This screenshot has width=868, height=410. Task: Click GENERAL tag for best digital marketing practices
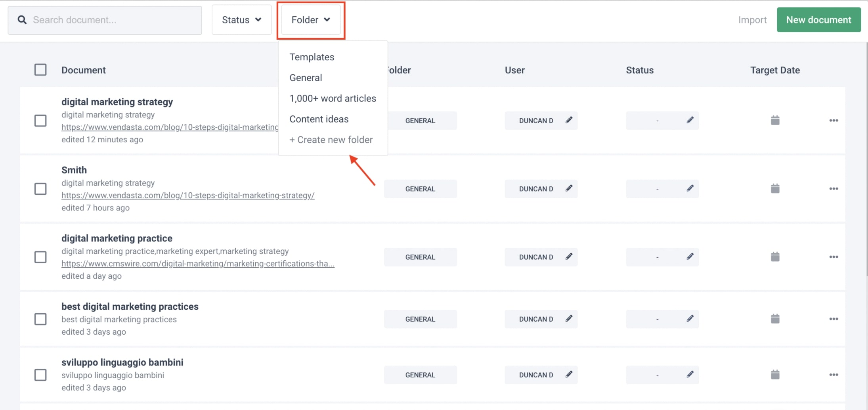tap(420, 319)
